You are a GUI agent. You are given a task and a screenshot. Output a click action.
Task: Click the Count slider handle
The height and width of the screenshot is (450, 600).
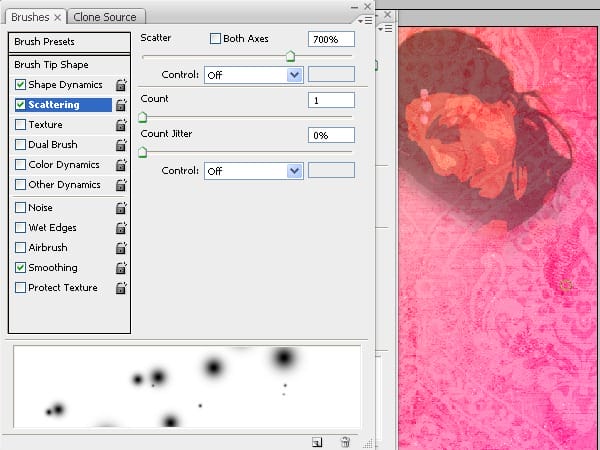(142, 117)
